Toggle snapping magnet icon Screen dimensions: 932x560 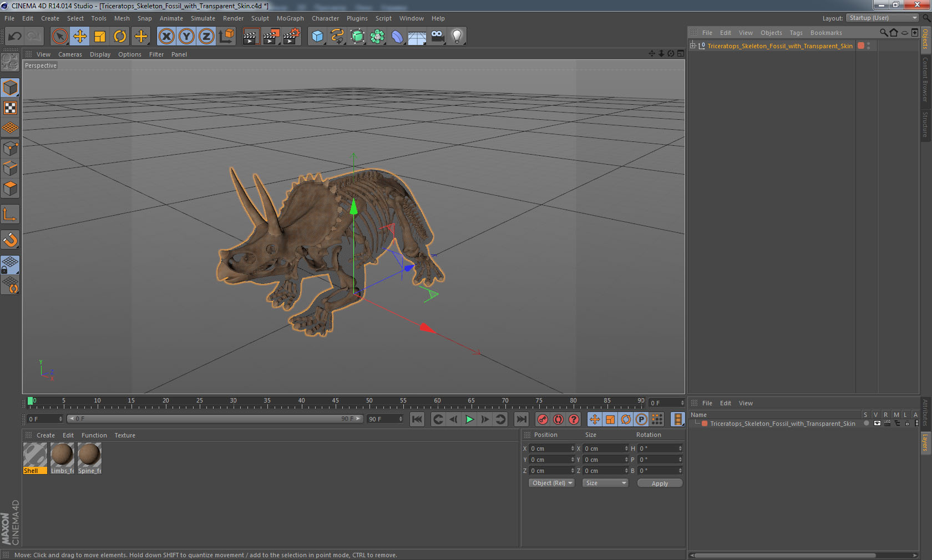[10, 240]
